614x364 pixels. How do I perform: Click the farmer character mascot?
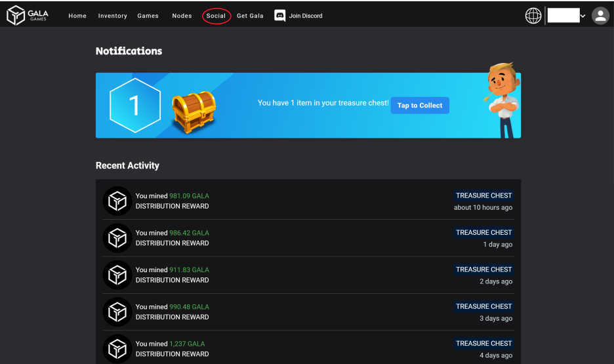(x=502, y=100)
